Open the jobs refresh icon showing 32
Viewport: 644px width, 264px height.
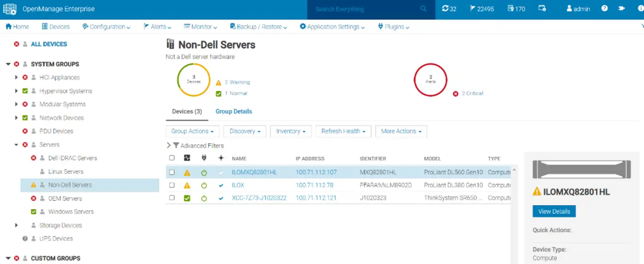449,9
